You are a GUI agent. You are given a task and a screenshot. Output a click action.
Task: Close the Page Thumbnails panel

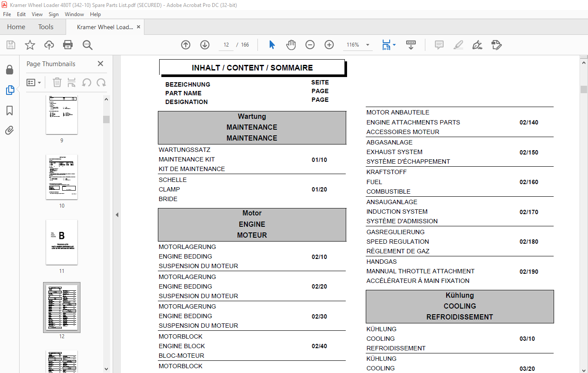(100, 64)
